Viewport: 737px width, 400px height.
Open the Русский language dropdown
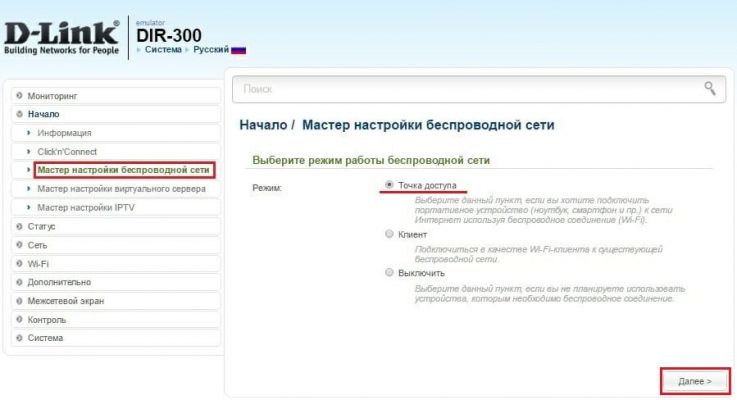pyautogui.click(x=211, y=50)
